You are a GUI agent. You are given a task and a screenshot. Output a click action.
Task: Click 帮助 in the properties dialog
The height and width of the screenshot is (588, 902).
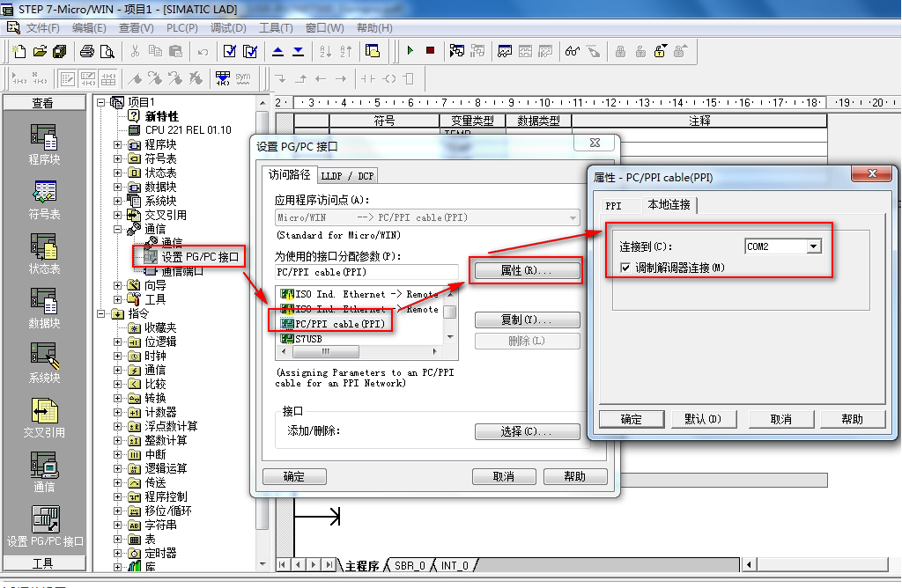(x=852, y=419)
